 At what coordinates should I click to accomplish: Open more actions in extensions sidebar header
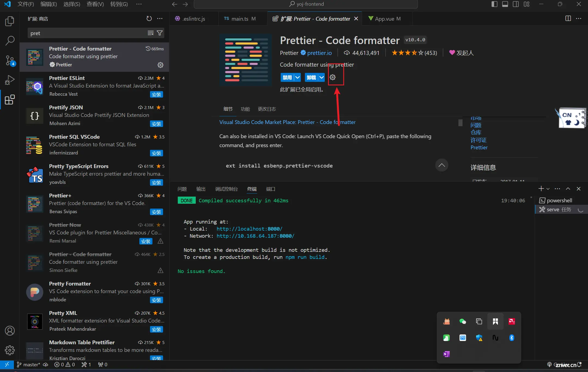coord(160,18)
